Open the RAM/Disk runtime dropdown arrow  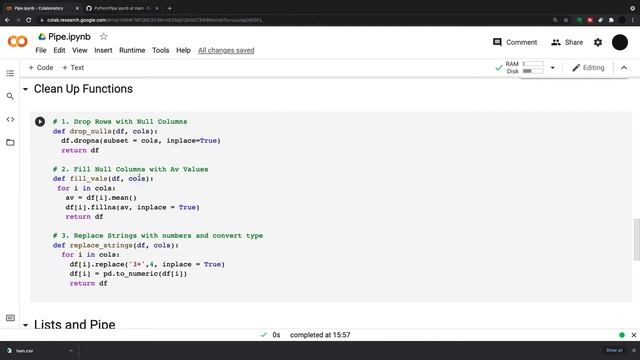pyautogui.click(x=553, y=68)
